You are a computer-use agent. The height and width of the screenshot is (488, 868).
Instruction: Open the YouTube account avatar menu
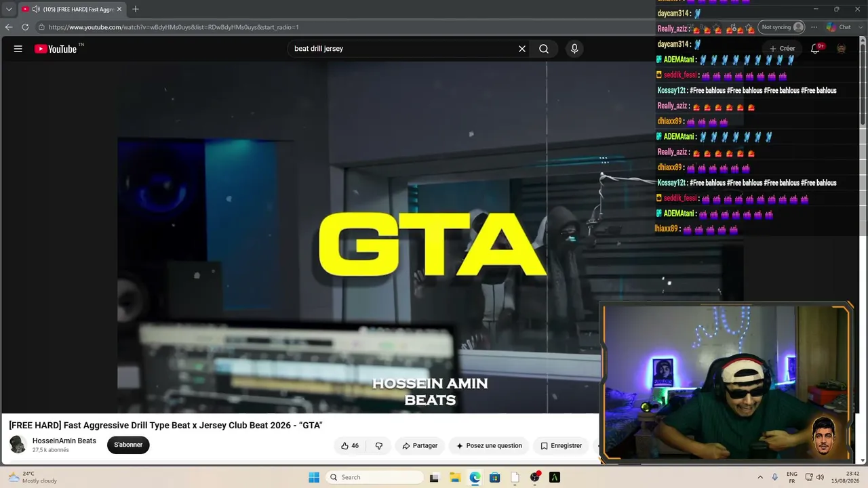point(841,49)
